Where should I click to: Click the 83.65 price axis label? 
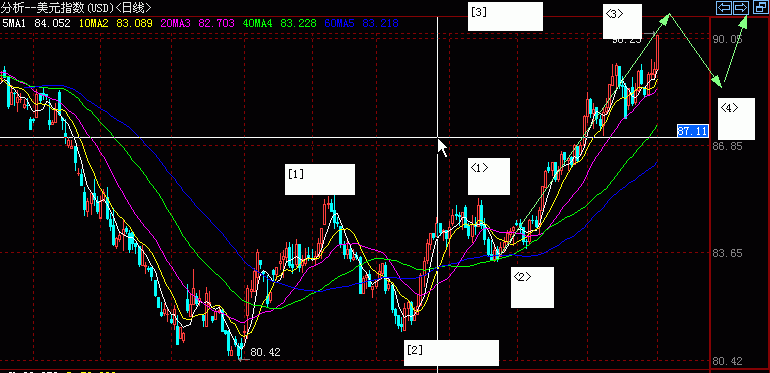point(727,253)
